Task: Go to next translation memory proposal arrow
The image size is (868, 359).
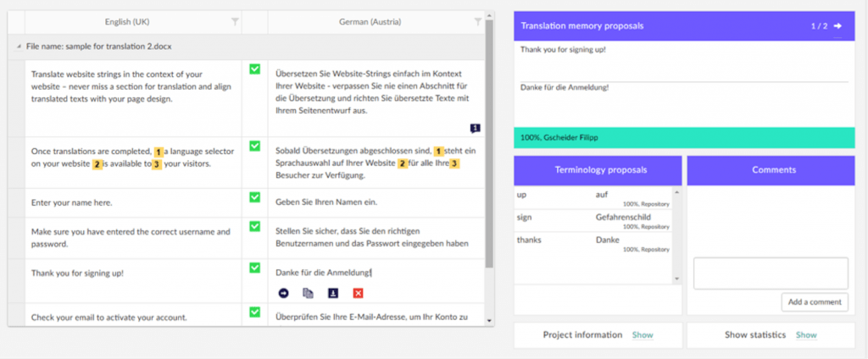Action: (x=837, y=26)
